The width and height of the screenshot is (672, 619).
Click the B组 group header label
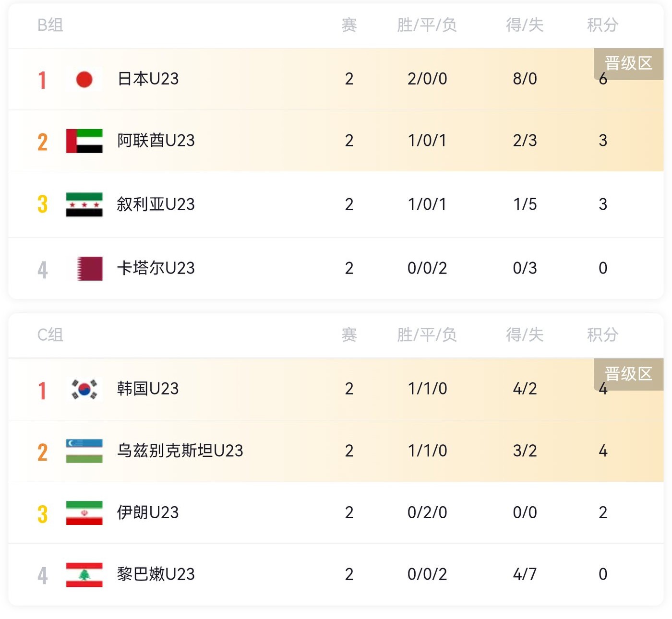50,25
